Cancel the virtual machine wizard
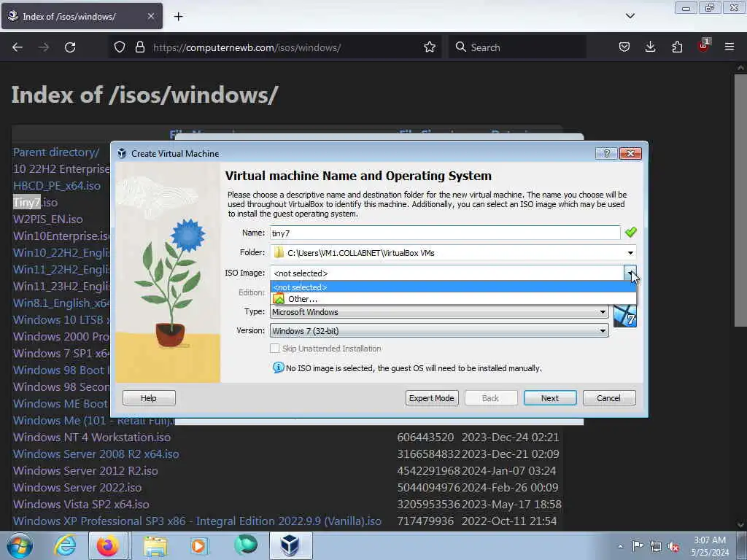This screenshot has height=560, width=747. click(x=609, y=398)
